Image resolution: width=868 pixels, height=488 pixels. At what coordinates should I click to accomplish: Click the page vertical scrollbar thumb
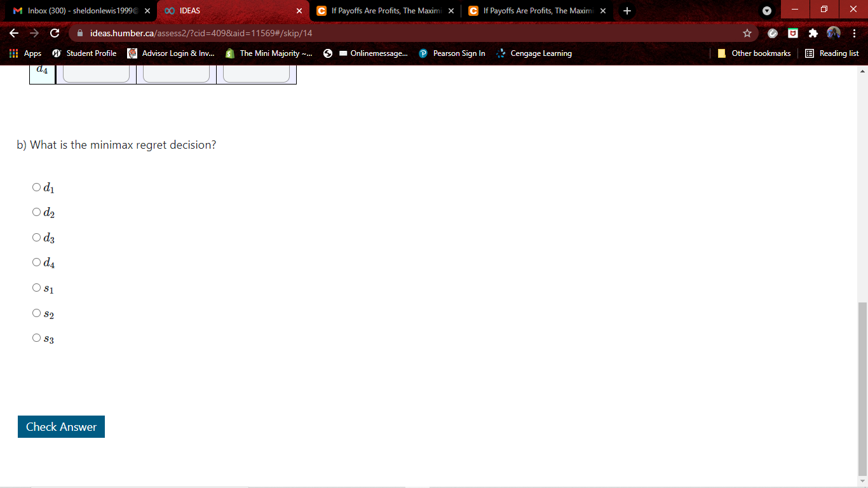click(862, 389)
